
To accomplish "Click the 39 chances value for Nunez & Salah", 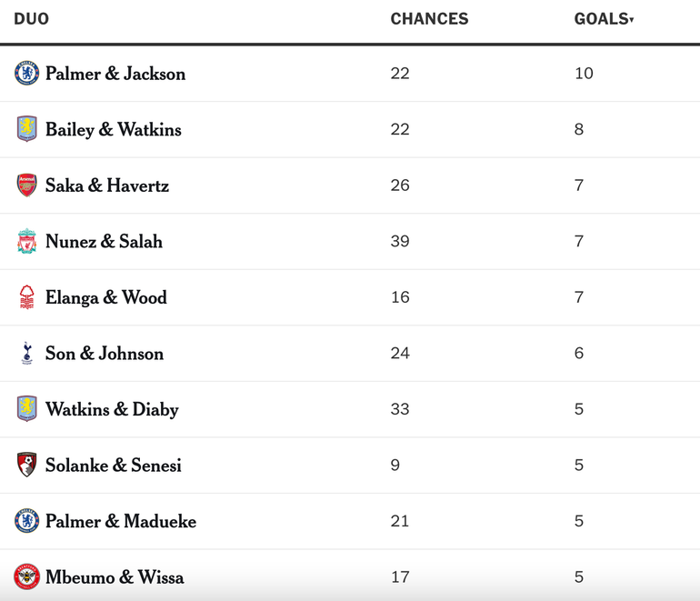I will tap(400, 241).
